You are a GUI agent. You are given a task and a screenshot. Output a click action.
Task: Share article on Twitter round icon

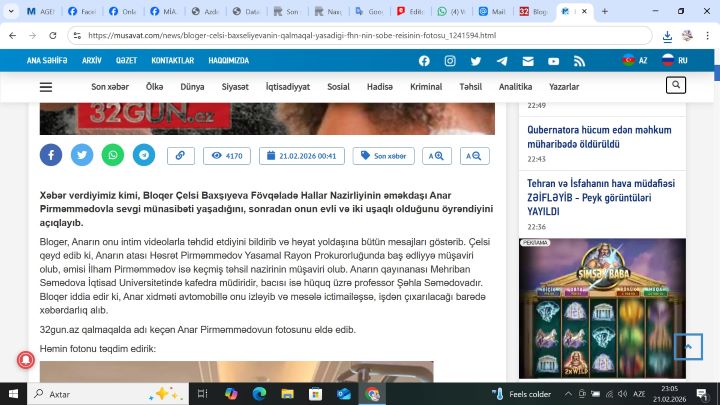(82, 155)
